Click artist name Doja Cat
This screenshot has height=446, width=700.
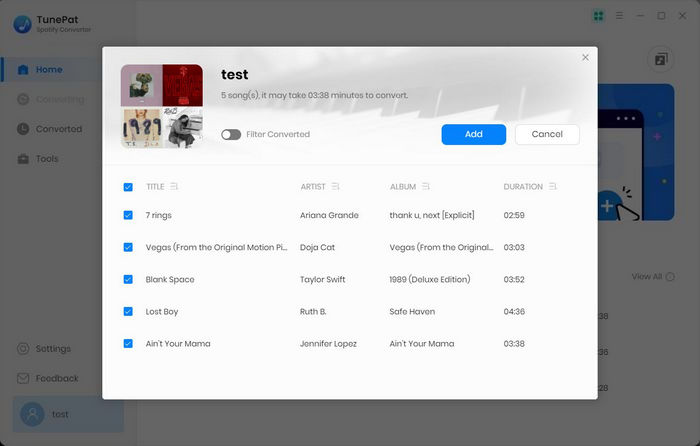pos(317,247)
